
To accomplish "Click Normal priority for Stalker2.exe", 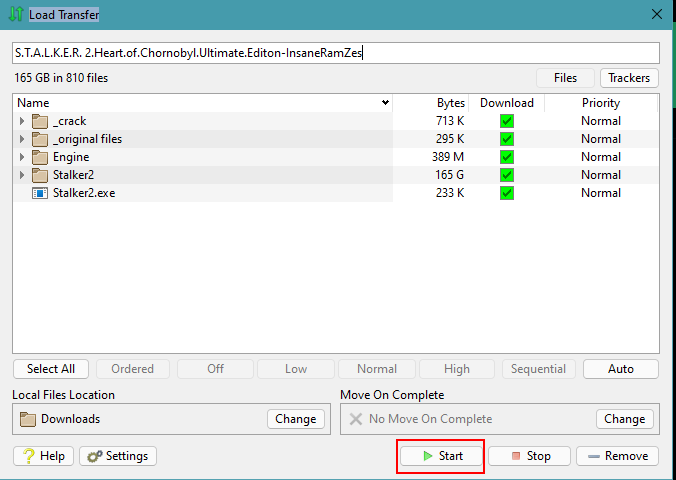I will 601,193.
